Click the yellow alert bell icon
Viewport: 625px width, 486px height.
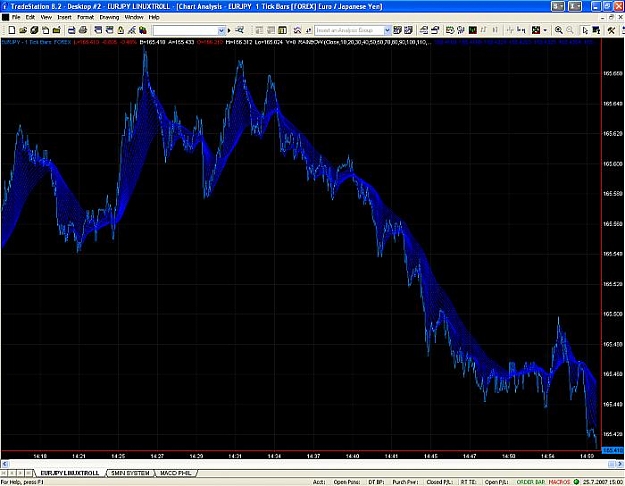click(120, 30)
